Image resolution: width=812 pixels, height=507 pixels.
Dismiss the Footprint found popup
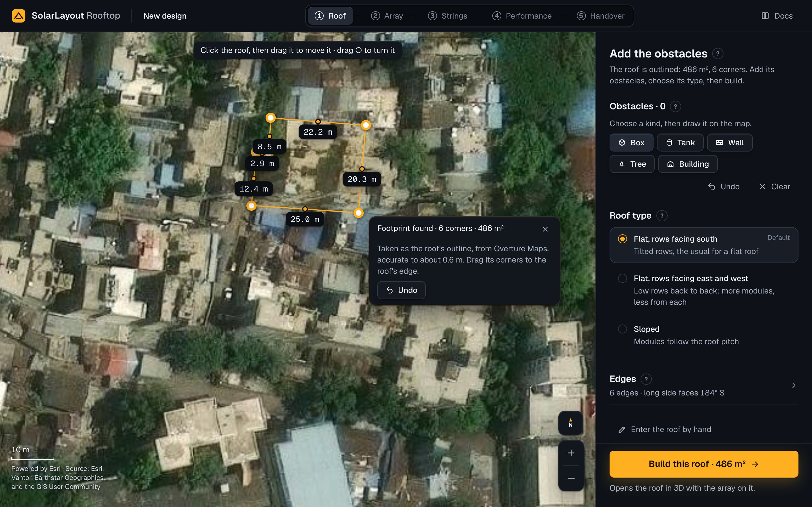click(x=545, y=229)
